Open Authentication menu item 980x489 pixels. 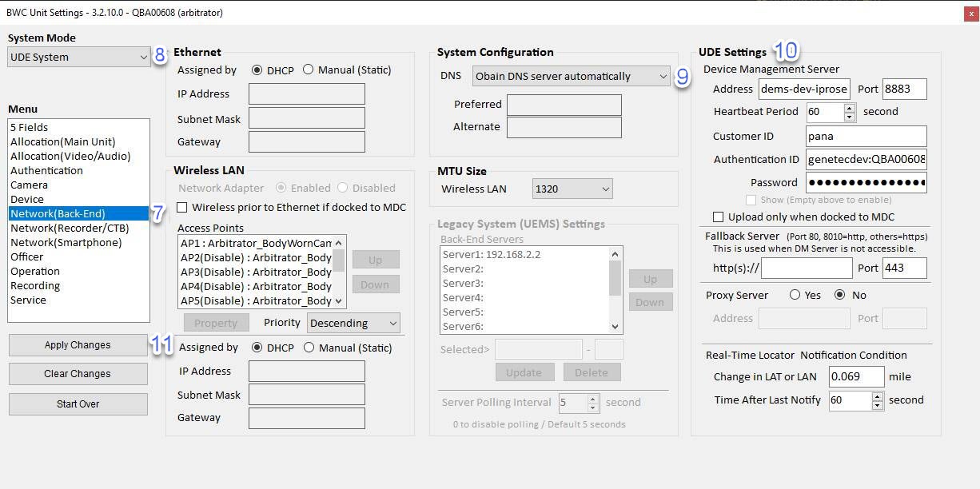78,170
